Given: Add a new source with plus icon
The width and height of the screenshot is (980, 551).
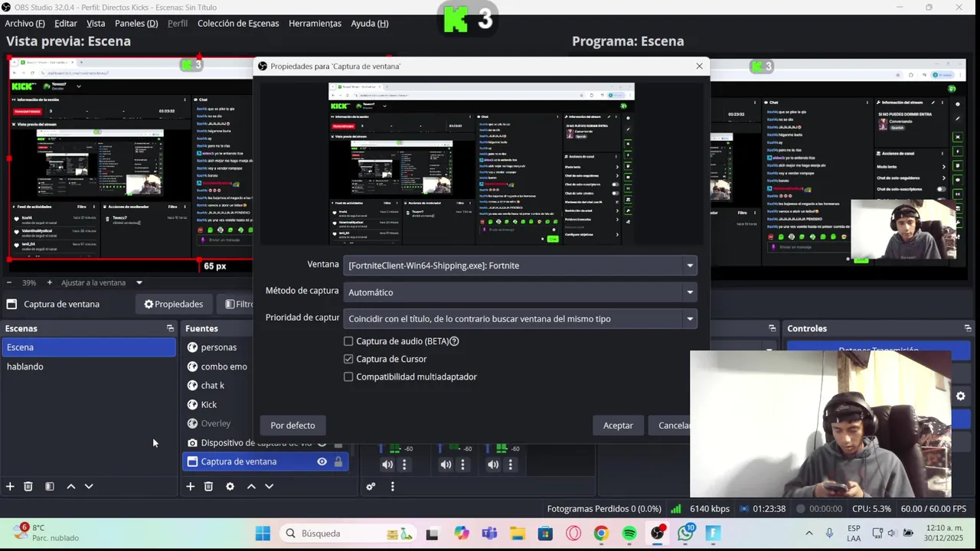Looking at the screenshot, I should [190, 486].
